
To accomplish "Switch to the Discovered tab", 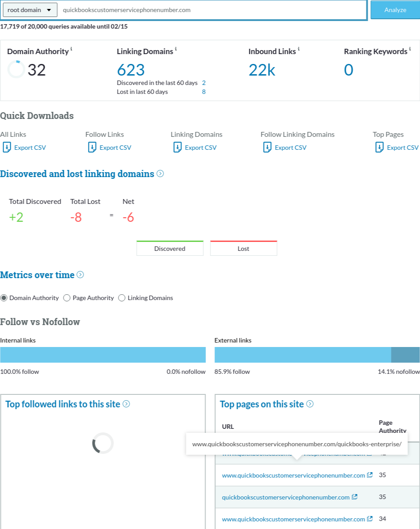I will point(170,248).
